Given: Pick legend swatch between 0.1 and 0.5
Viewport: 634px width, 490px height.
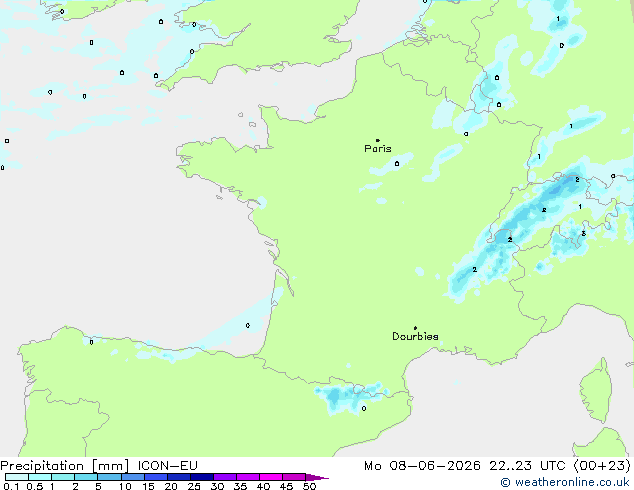Looking at the screenshot, I should pyautogui.click(x=17, y=477).
